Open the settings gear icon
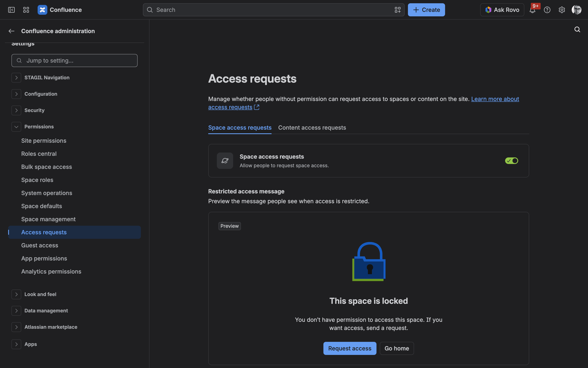588x368 pixels. [x=561, y=10]
